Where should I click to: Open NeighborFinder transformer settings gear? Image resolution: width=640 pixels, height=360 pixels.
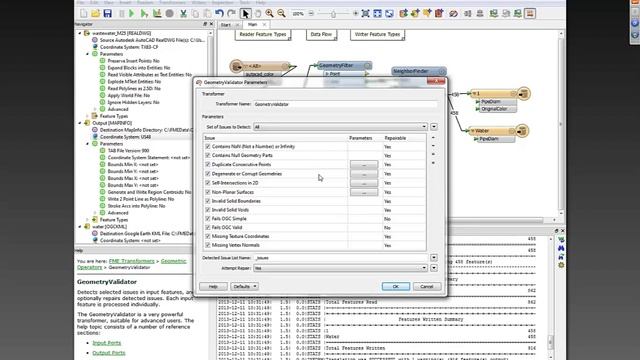442,71
